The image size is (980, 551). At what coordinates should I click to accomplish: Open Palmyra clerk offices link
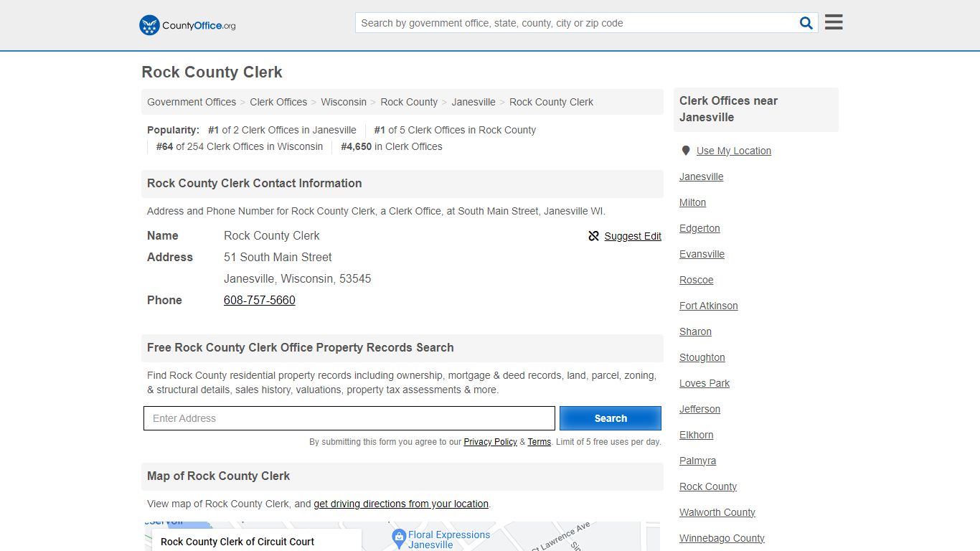(698, 461)
